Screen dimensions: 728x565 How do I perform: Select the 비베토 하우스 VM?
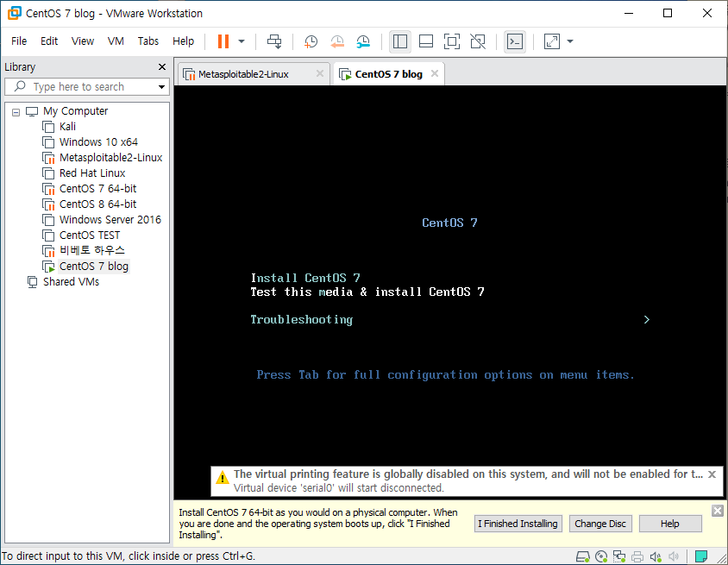pyautogui.click(x=92, y=250)
